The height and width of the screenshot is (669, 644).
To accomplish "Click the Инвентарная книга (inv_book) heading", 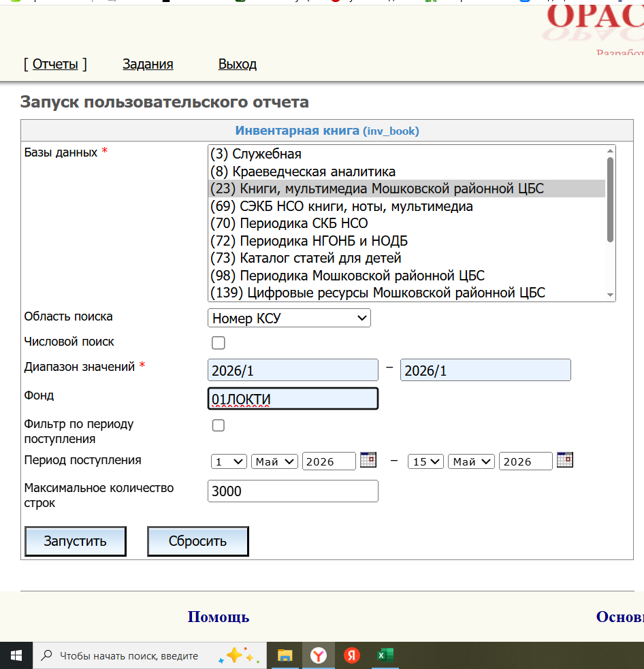I will [x=327, y=131].
